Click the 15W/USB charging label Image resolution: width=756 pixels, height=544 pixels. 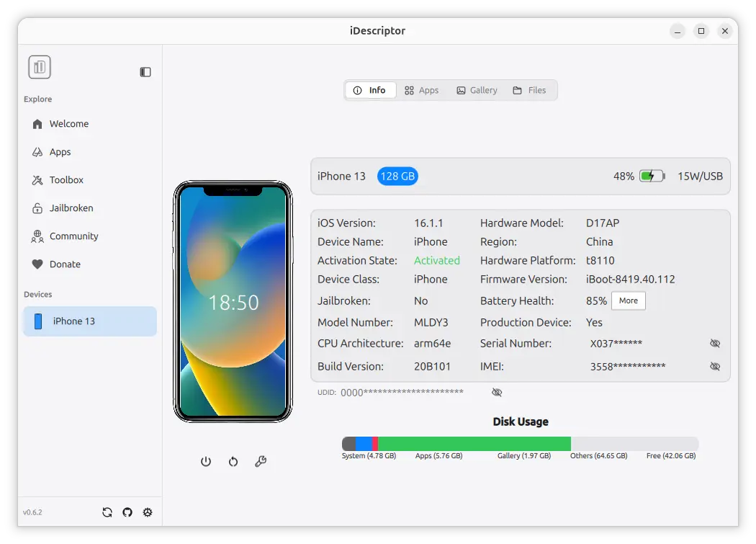[x=700, y=177]
